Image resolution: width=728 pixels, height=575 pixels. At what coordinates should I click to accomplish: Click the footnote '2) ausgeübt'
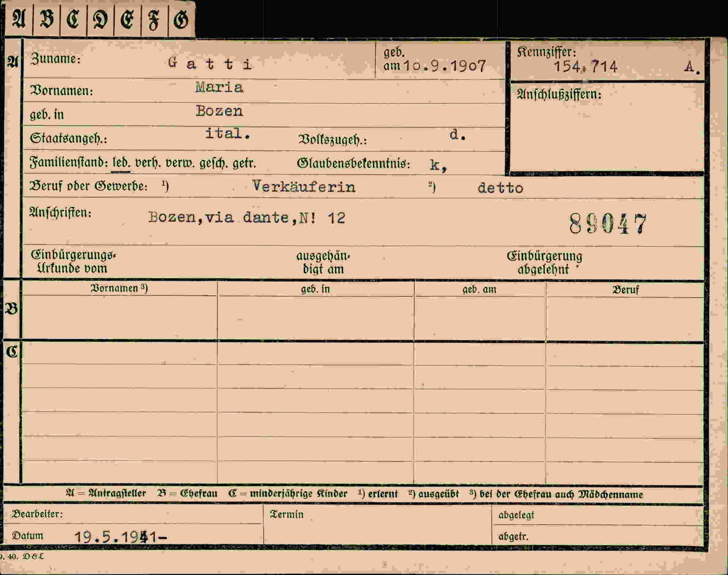pyautogui.click(x=433, y=494)
